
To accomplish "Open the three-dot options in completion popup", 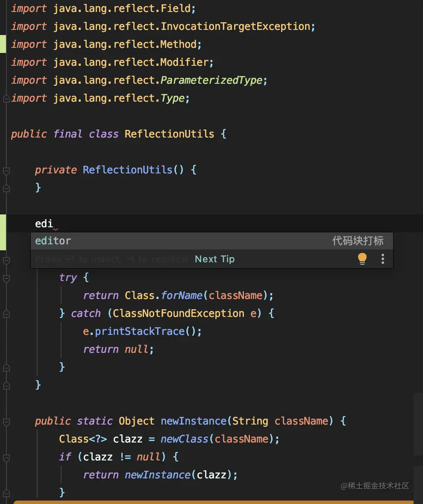I will [382, 259].
